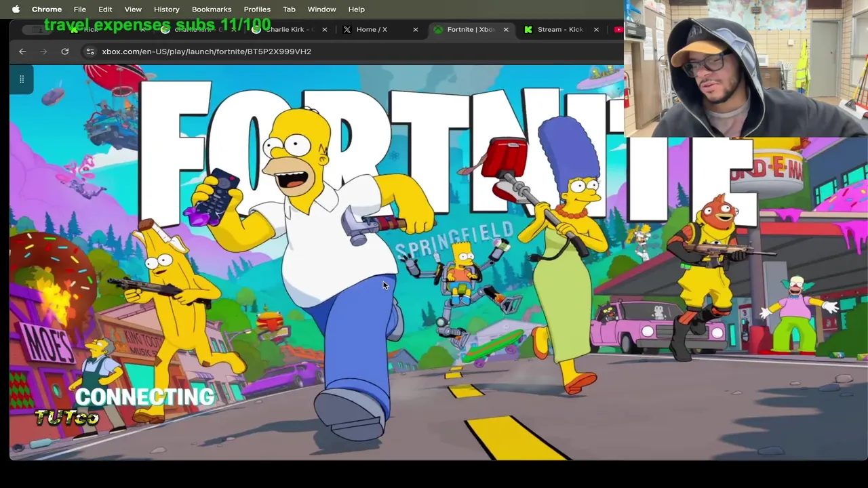Viewport: 868px width, 488px height.
Task: Open the Bookmarks menu
Action: coord(212,9)
